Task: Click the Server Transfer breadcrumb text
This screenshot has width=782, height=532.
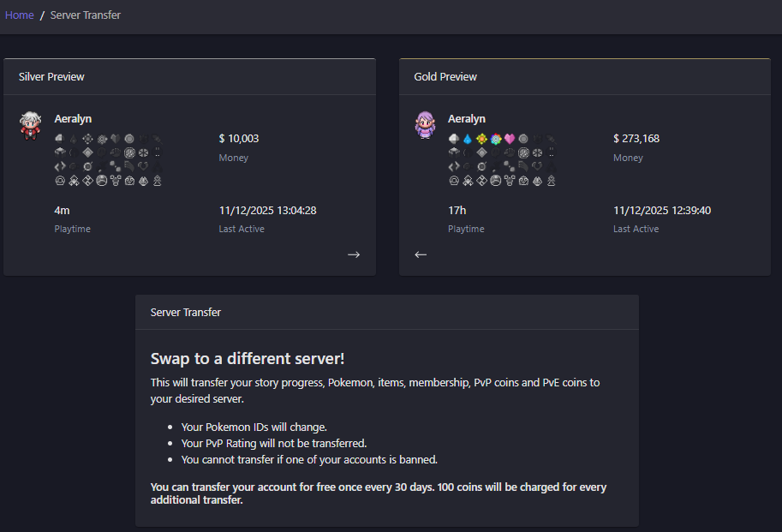Action: (x=86, y=15)
